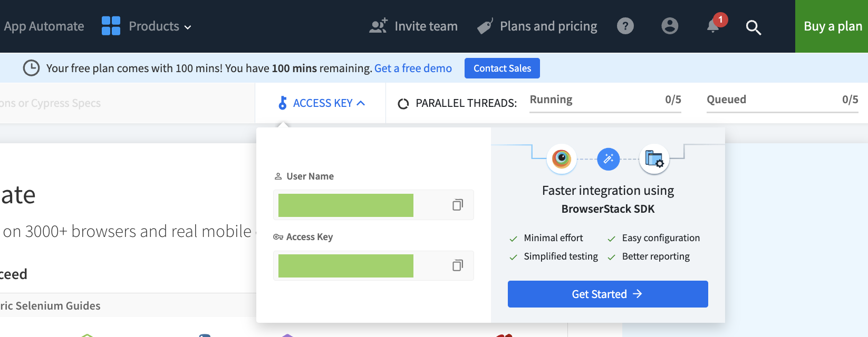Open the Products grid icon

click(x=111, y=26)
